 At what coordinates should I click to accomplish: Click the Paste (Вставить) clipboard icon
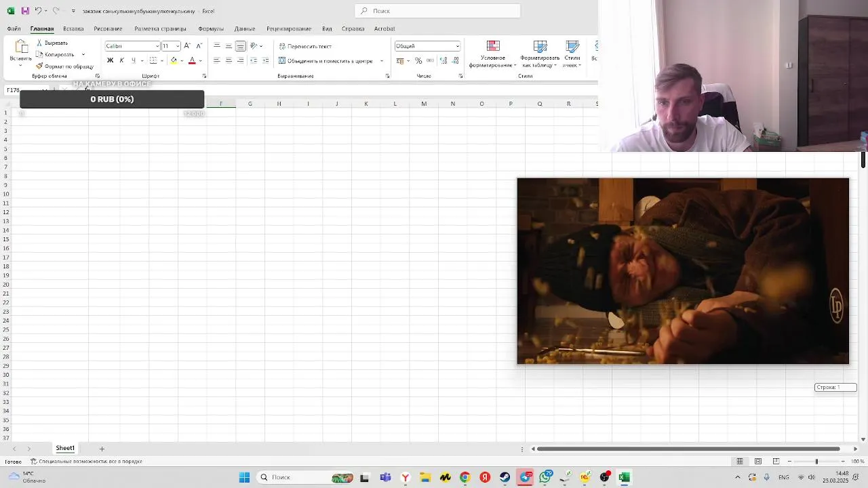point(21,47)
